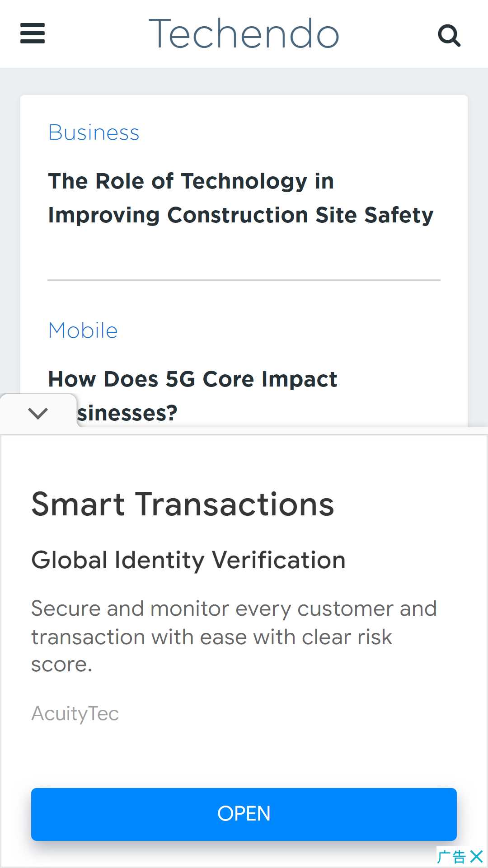
Task: Open the Business category
Action: coord(94,132)
